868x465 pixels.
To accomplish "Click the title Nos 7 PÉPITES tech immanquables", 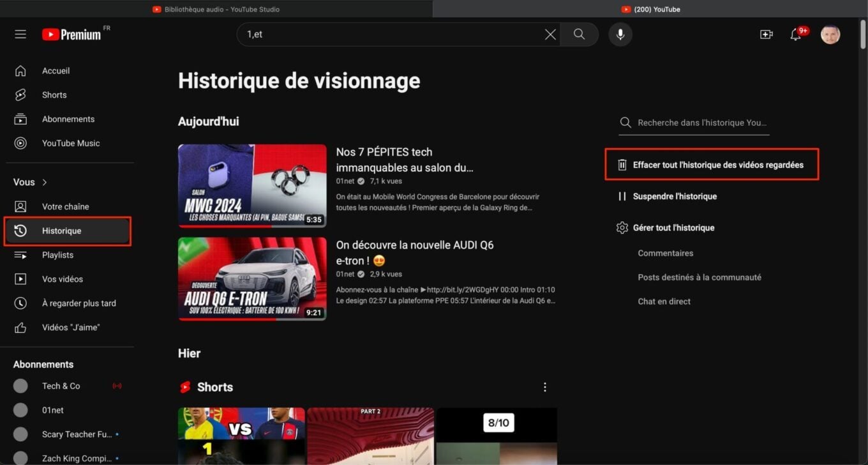I will tap(405, 160).
